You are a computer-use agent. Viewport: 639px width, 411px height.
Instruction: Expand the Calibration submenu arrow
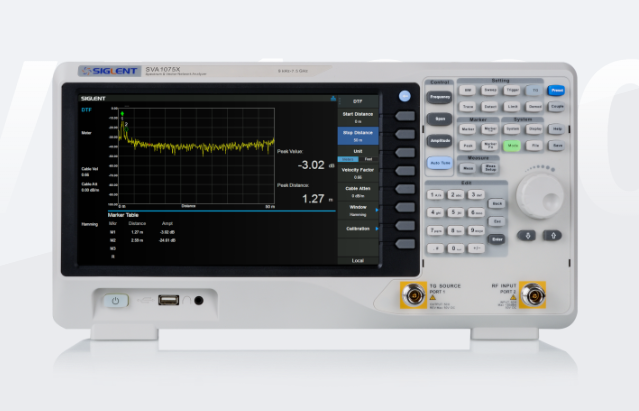coord(377,229)
